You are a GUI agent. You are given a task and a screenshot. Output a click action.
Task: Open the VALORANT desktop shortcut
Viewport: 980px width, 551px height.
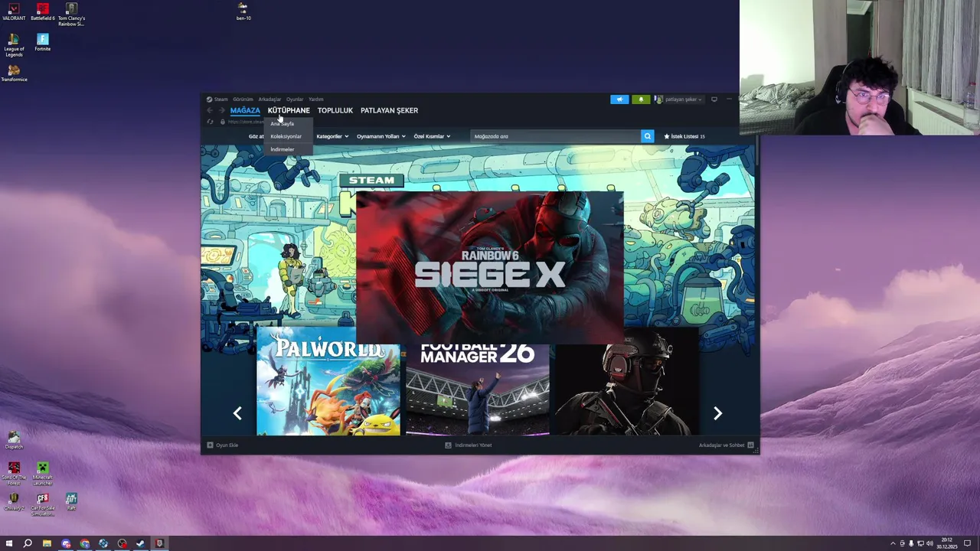(14, 11)
